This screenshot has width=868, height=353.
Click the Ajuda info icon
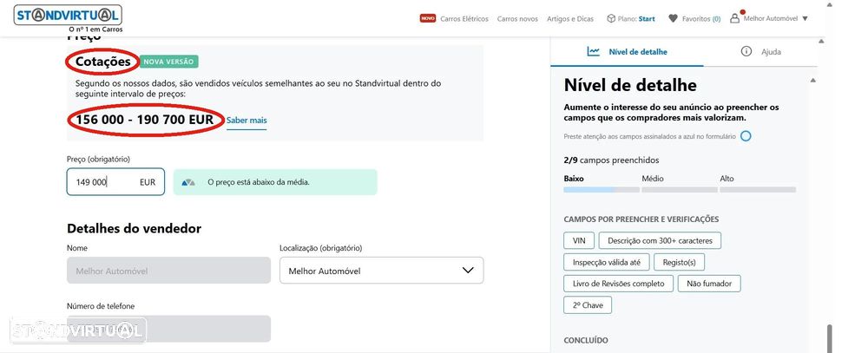pos(746,51)
